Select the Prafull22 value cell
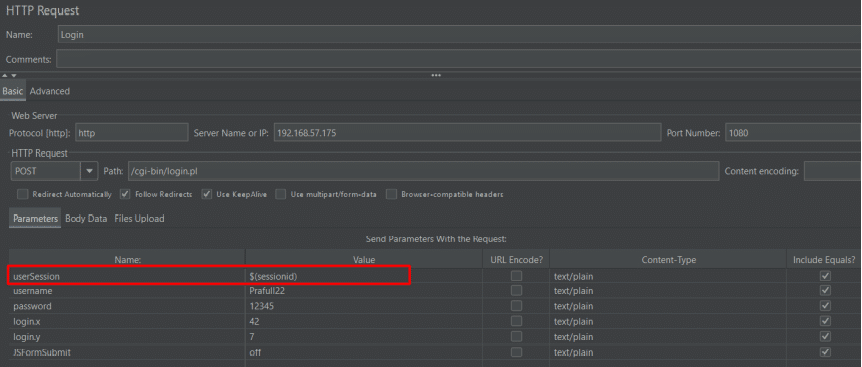Screen dimensions: 862x367 coord(364,291)
